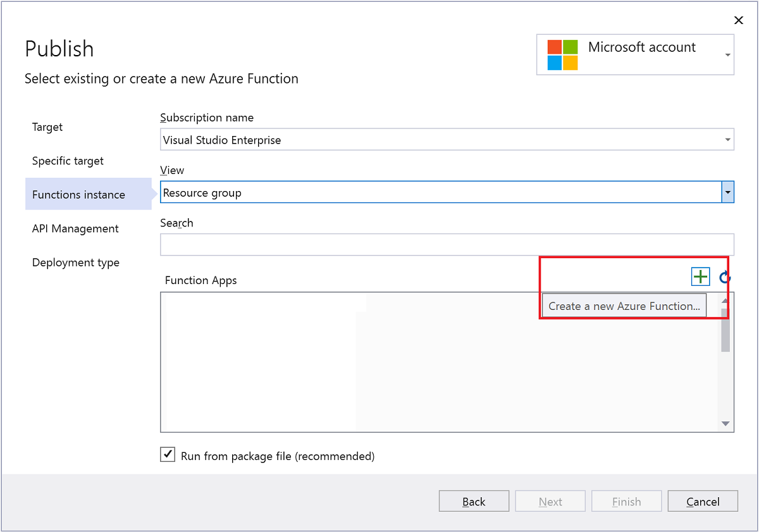Open the Resource group View combo box
Image resolution: width=759 pixels, height=532 pixels.
728,192
